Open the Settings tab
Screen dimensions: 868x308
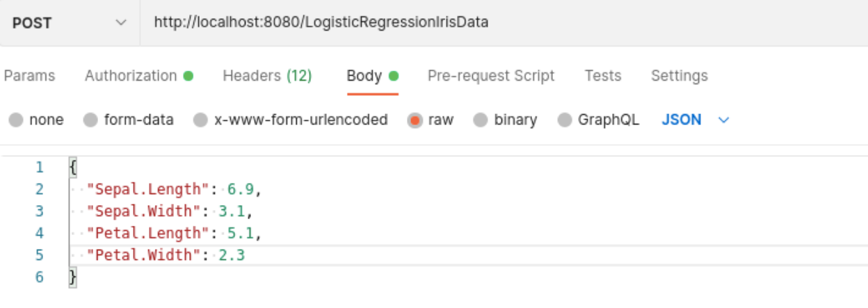[679, 76]
